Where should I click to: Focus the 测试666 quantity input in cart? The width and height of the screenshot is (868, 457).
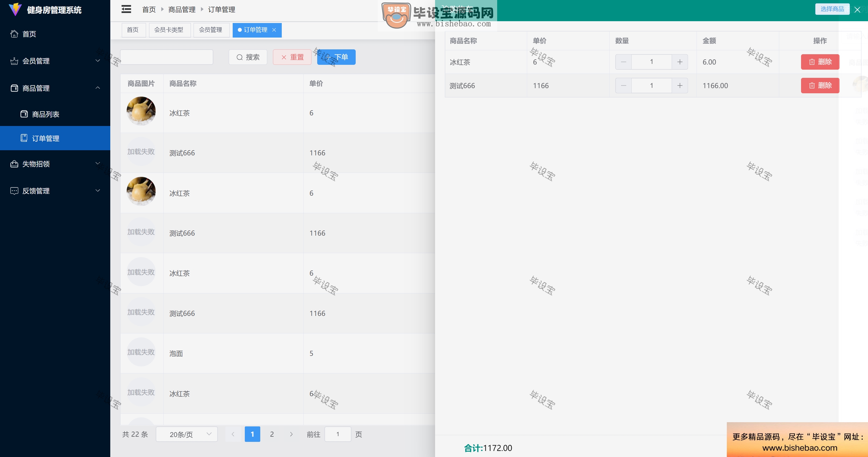point(652,85)
